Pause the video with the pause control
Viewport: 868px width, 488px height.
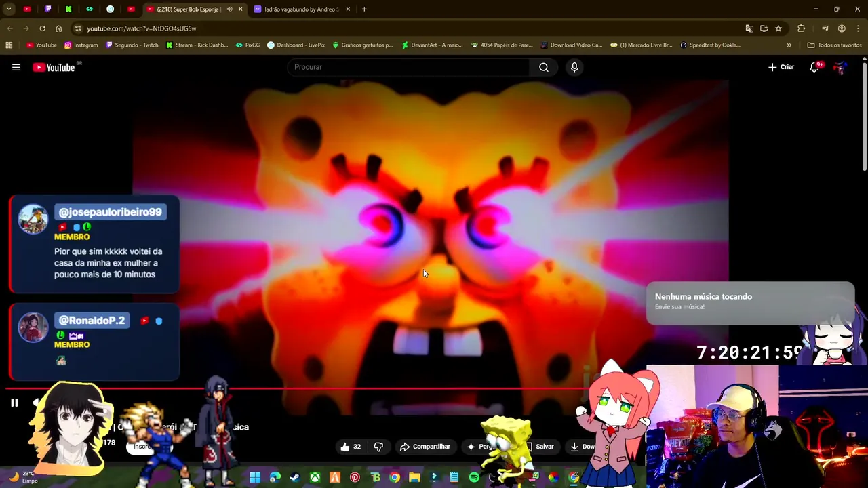click(14, 403)
